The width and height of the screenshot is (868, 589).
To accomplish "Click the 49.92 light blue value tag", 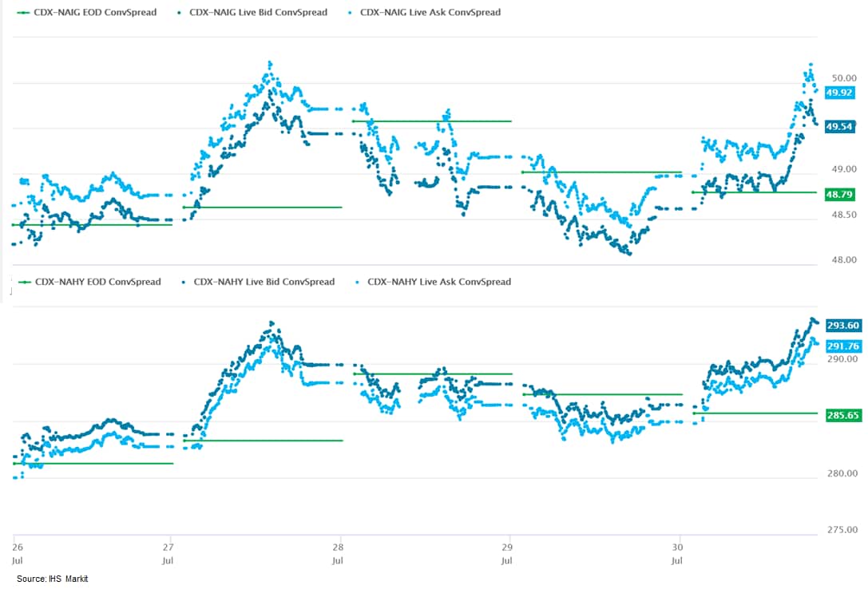I will pyautogui.click(x=840, y=93).
